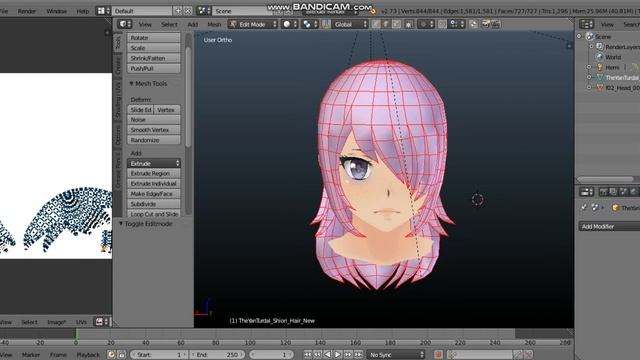640x360 pixels.
Task: Select face select mode
Action: pyautogui.click(x=396, y=24)
